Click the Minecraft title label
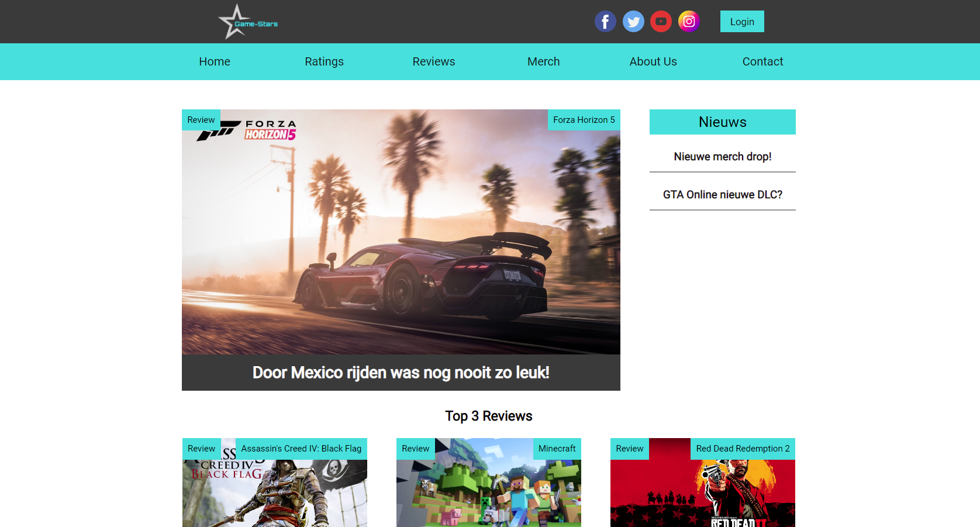Image resolution: width=980 pixels, height=527 pixels. 557,449
